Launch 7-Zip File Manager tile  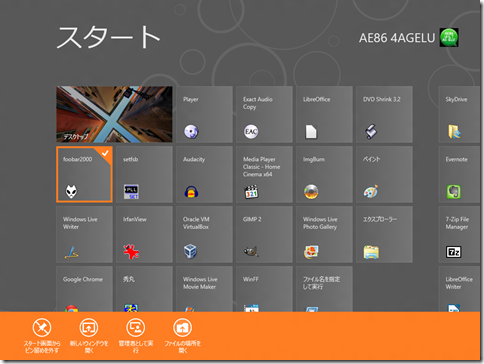tap(460, 234)
